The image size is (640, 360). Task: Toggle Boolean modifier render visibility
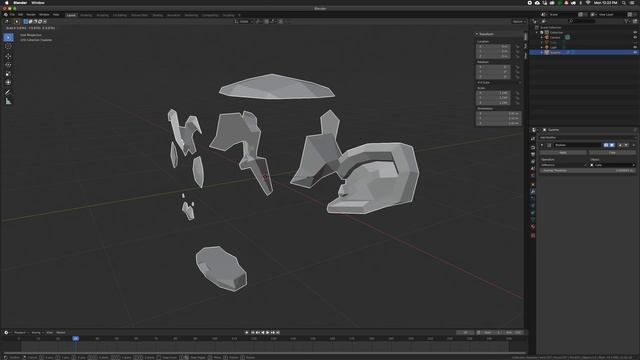pos(606,145)
